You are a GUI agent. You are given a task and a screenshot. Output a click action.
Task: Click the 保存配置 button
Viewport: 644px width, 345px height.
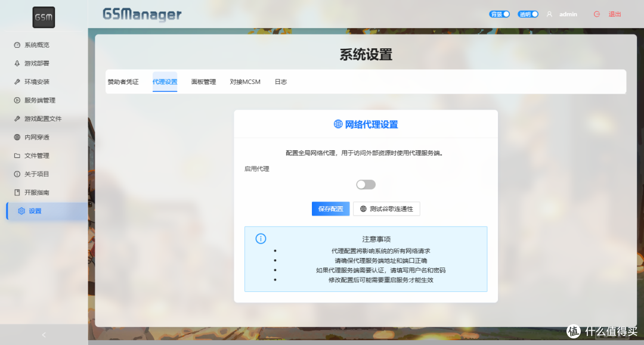tap(330, 209)
